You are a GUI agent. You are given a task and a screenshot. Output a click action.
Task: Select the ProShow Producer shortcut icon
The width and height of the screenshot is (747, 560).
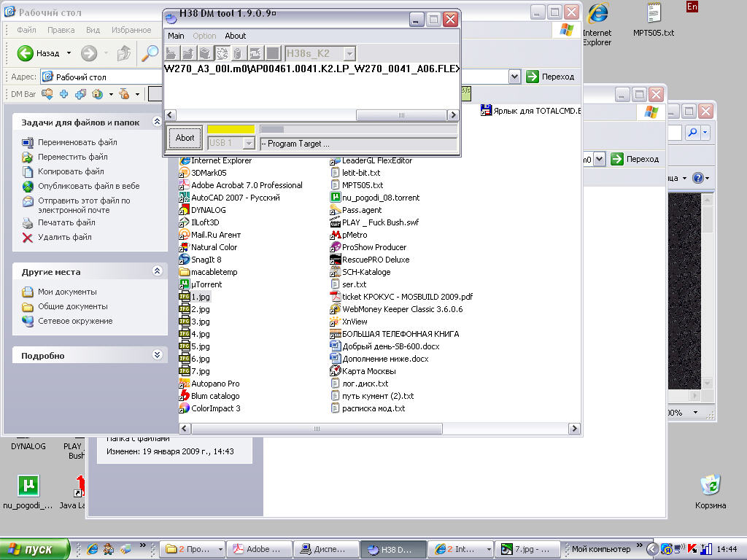pyautogui.click(x=336, y=247)
